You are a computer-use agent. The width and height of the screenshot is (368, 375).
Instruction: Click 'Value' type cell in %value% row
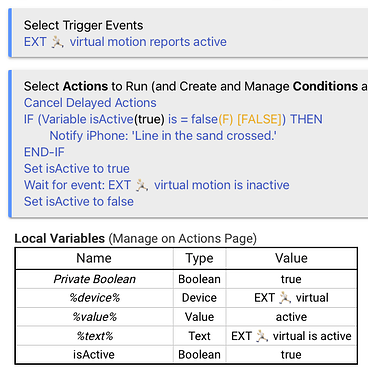[199, 317]
